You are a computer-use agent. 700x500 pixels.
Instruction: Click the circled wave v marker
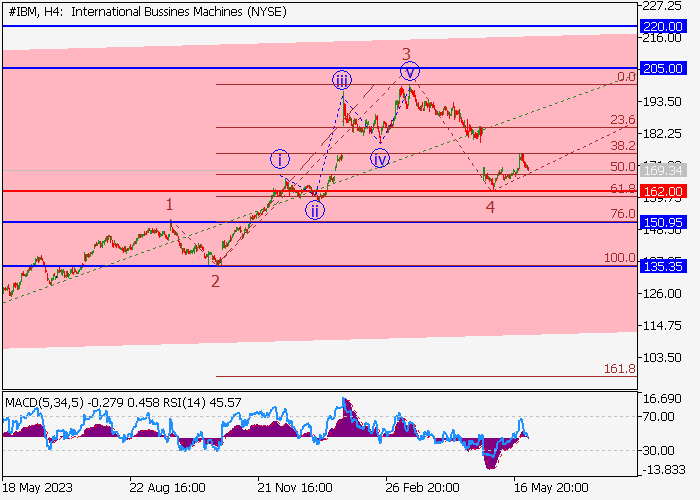pos(410,71)
